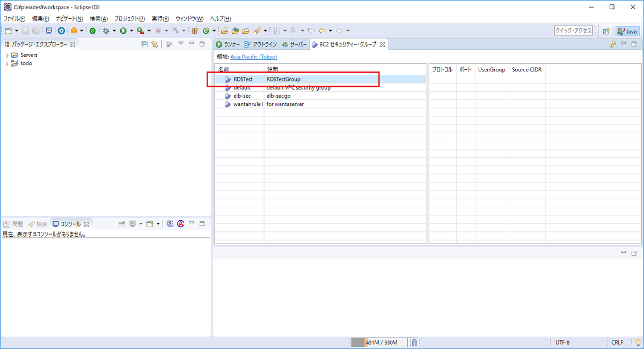Open the Run configurations dropdown arrow

[x=131, y=31]
